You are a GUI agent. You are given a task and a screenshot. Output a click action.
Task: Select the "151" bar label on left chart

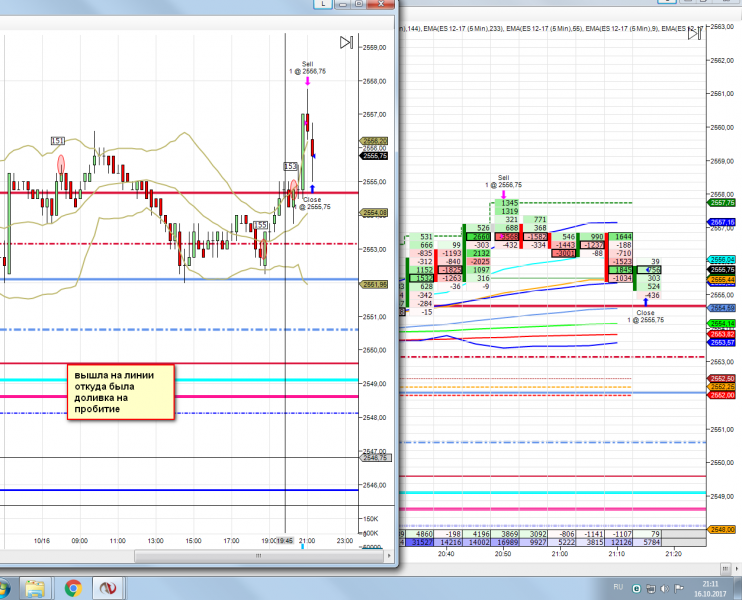coord(58,142)
